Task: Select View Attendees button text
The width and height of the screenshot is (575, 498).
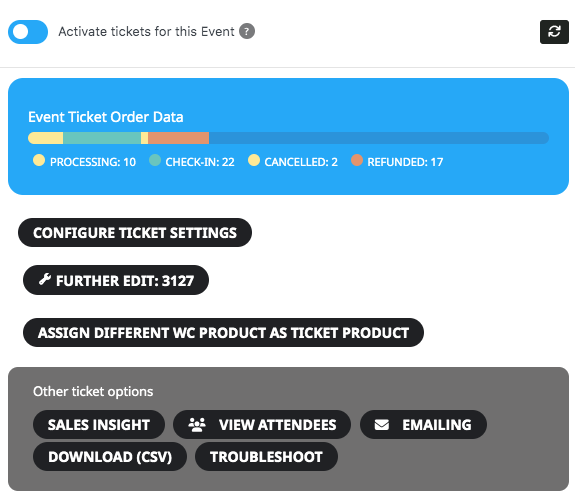Action: pos(277,425)
